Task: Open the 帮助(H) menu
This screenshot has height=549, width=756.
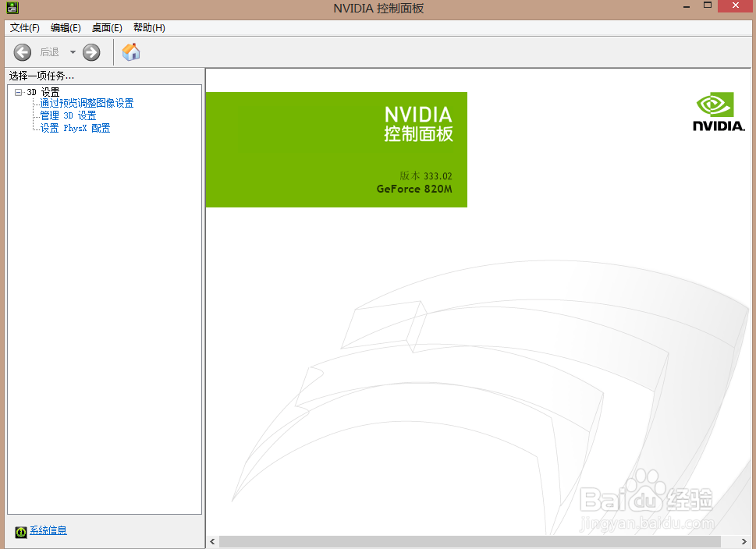Action: tap(149, 28)
